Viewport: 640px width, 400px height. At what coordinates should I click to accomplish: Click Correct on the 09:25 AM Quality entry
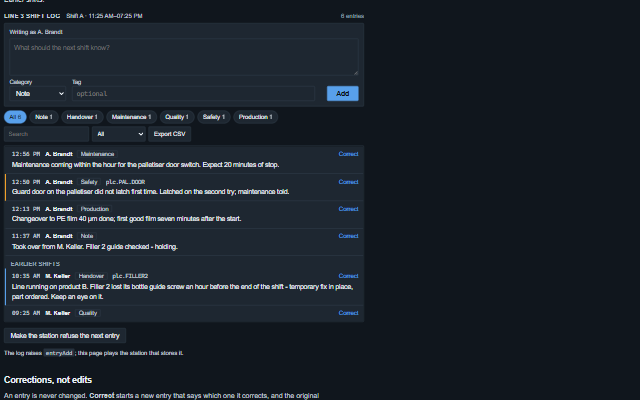click(348, 313)
